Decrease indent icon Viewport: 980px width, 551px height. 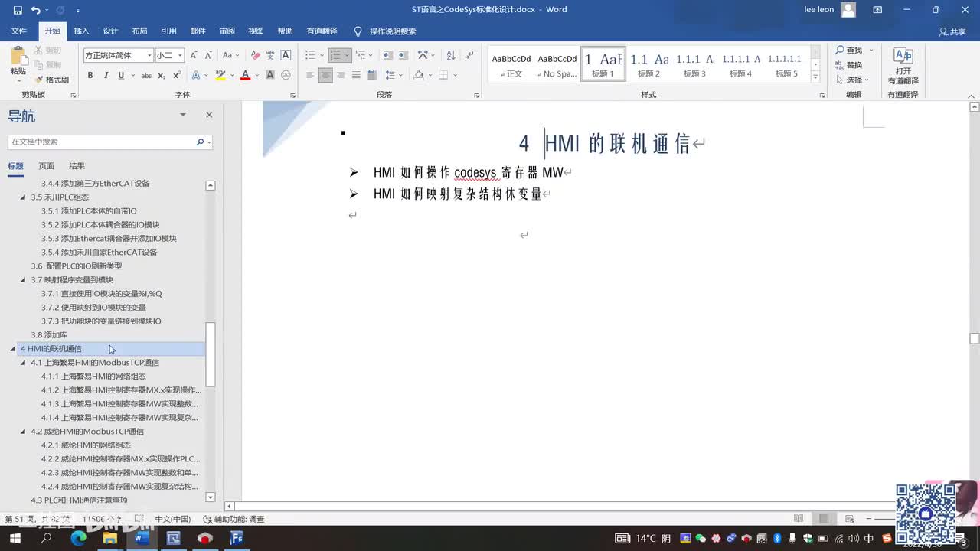click(387, 55)
